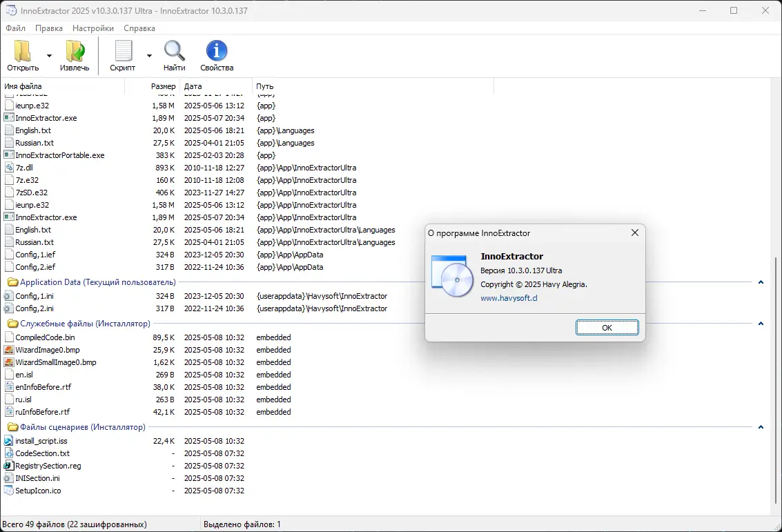Open the Настройки menu
The image size is (782, 532).
[x=92, y=28]
